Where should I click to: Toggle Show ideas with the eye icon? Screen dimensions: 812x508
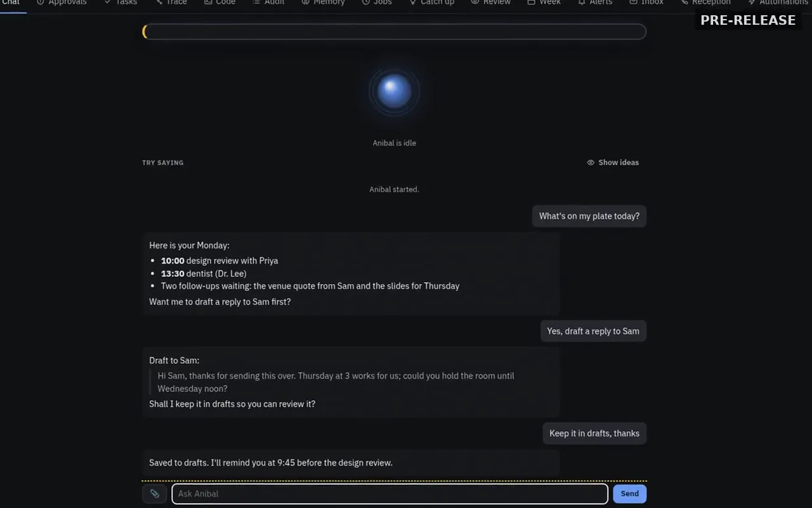click(613, 163)
